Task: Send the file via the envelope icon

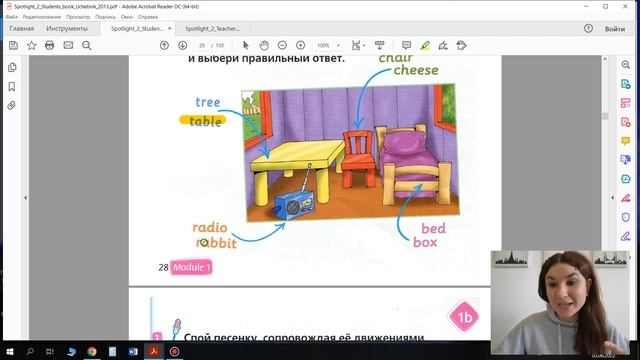Action: (68, 45)
